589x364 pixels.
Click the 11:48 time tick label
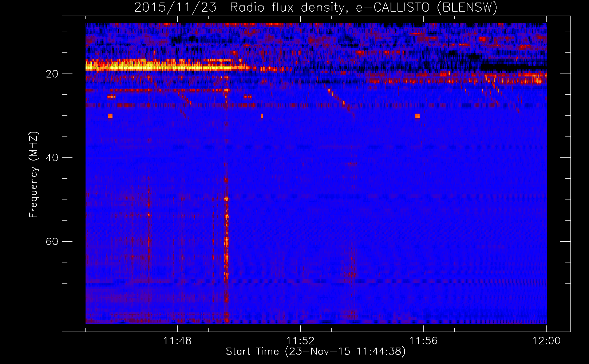[177, 341]
